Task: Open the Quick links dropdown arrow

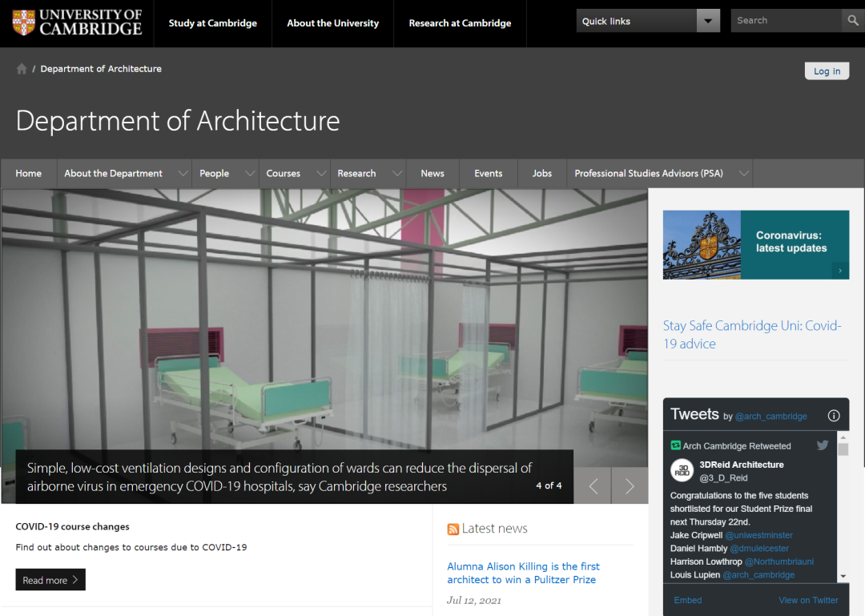Action: coord(708,21)
